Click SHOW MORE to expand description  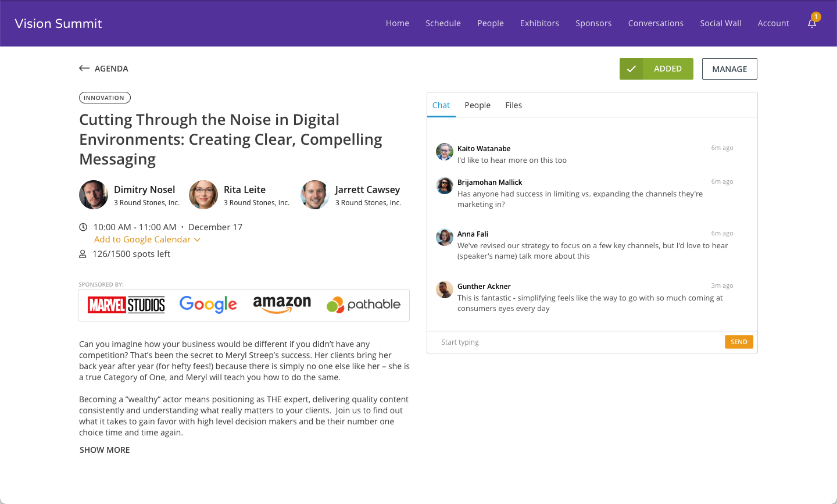coord(105,450)
